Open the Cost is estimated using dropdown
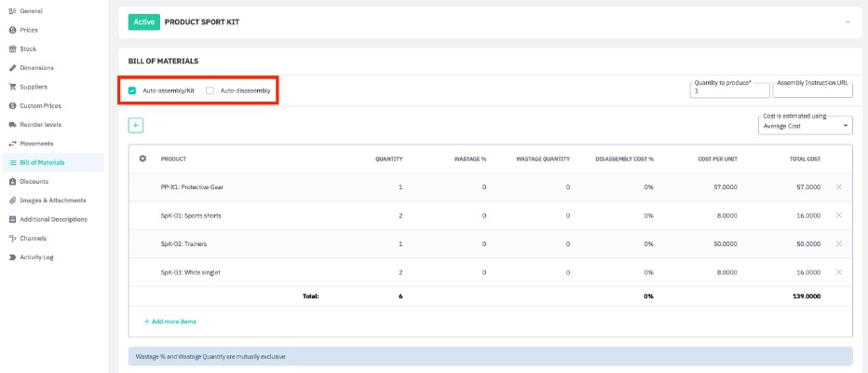The image size is (868, 373). tap(806, 125)
